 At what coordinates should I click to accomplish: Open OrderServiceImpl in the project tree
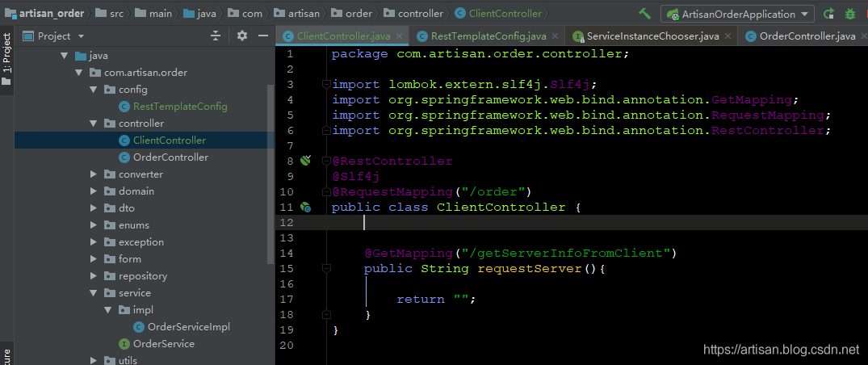coord(188,327)
